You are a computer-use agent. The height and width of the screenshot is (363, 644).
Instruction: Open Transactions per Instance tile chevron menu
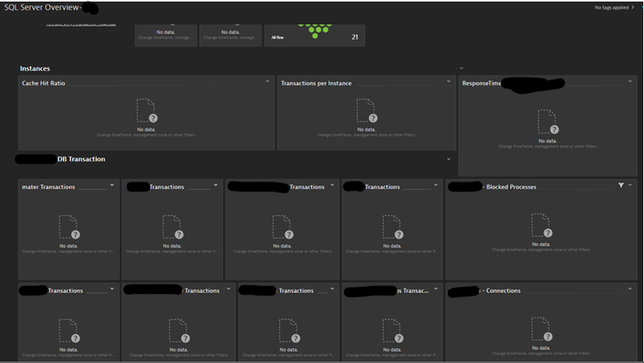[449, 82]
